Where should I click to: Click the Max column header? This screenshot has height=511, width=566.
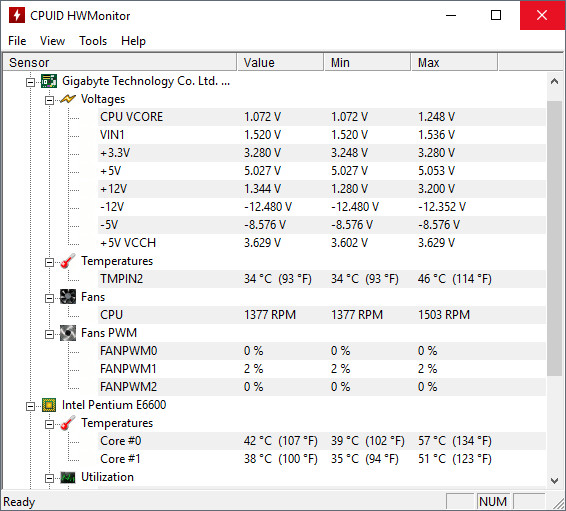coord(455,62)
